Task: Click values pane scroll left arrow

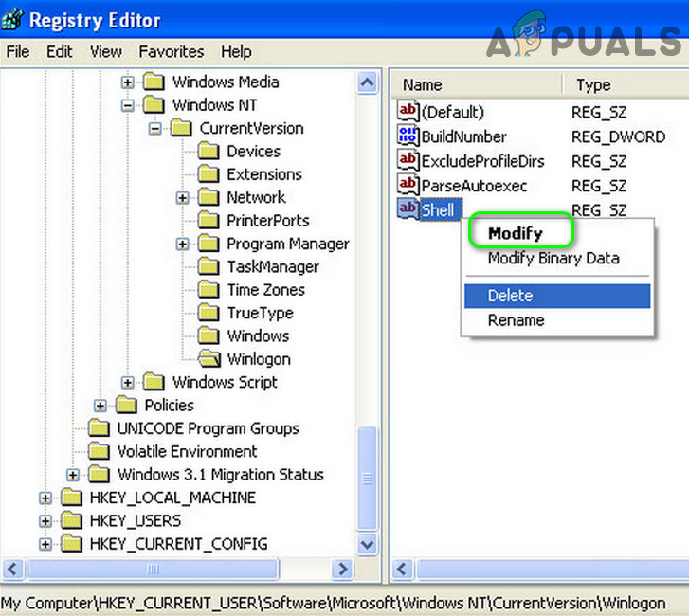Action: [402, 569]
